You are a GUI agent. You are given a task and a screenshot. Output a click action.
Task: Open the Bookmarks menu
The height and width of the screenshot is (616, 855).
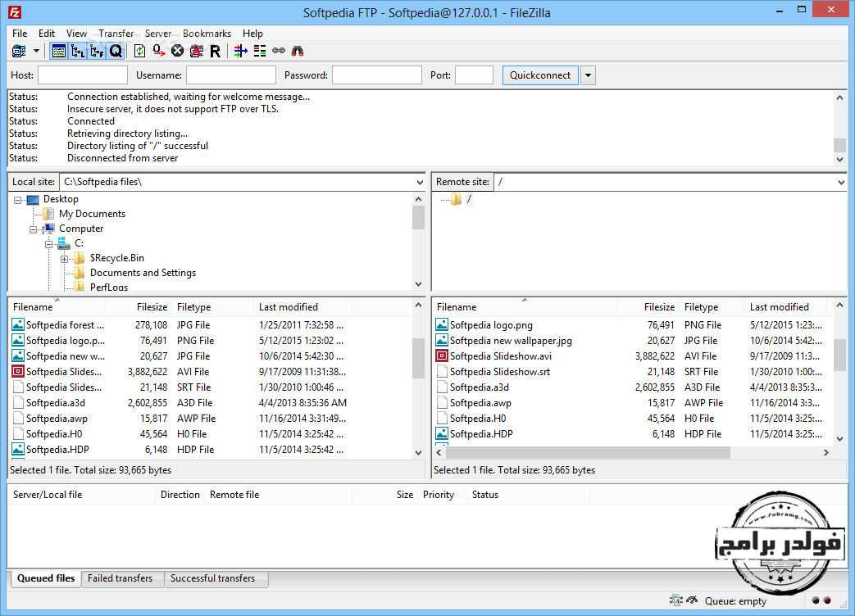pos(207,34)
